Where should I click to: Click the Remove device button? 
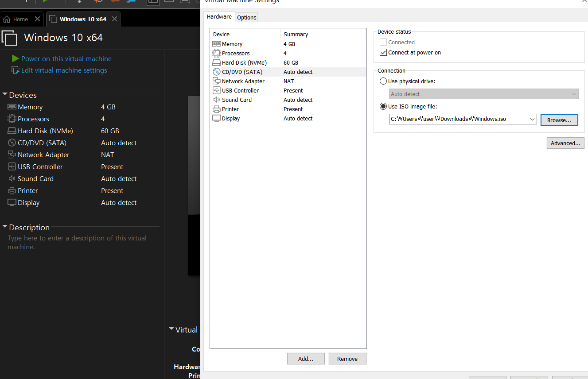(x=347, y=359)
